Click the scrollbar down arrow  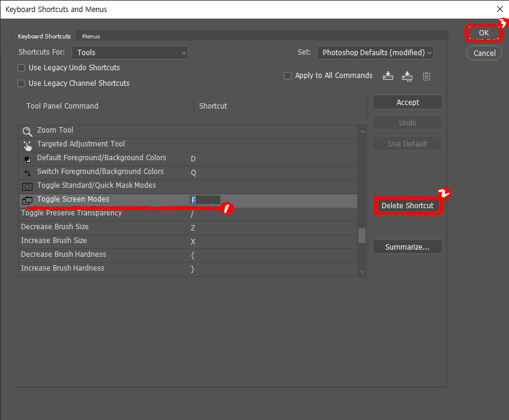point(361,272)
